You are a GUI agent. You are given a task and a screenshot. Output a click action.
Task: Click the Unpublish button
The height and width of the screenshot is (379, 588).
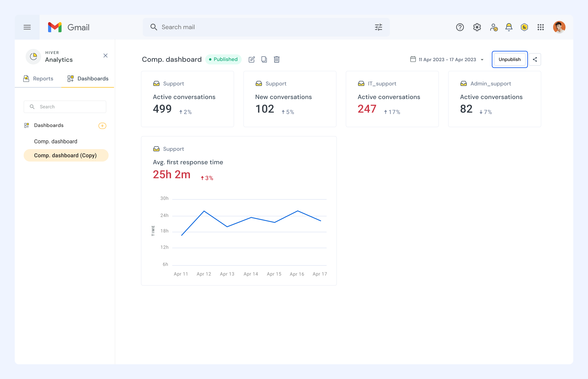(509, 59)
